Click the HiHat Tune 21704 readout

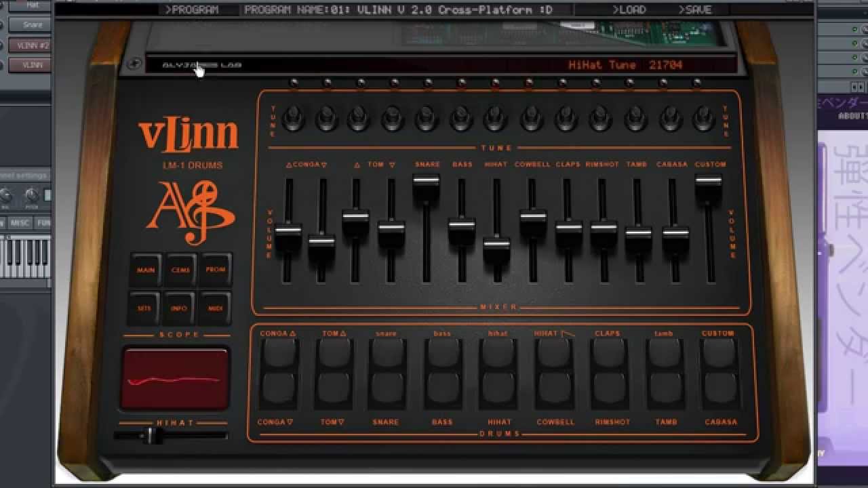coord(625,65)
